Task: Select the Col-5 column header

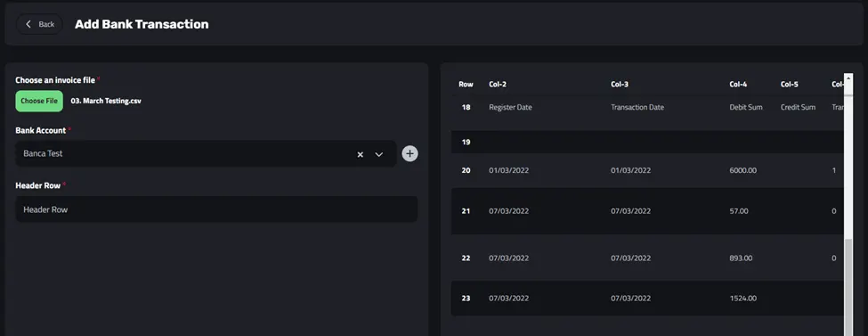Action: 790,85
